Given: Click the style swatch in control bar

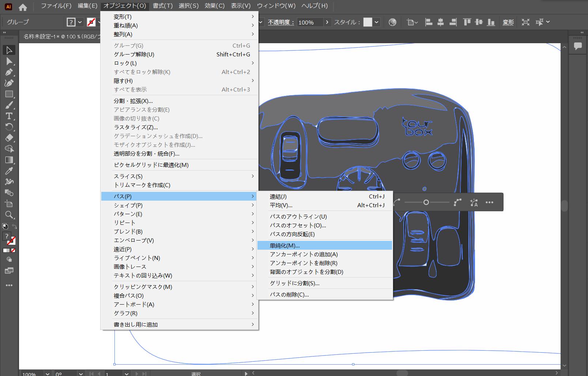Looking at the screenshot, I should 368,22.
